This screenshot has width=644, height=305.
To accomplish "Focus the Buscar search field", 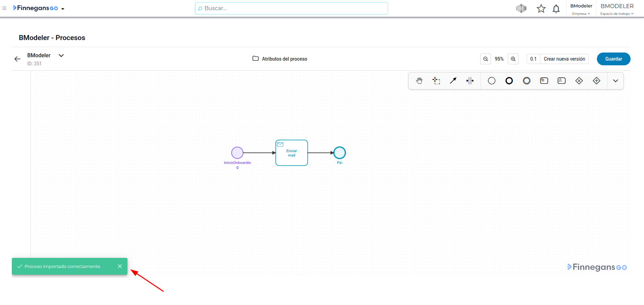I will coord(292,8).
